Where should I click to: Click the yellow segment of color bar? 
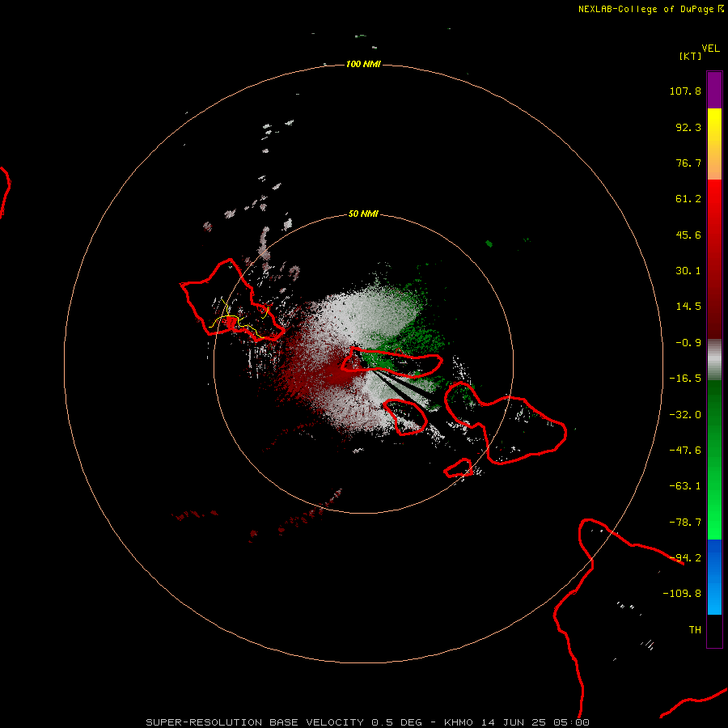(714, 125)
